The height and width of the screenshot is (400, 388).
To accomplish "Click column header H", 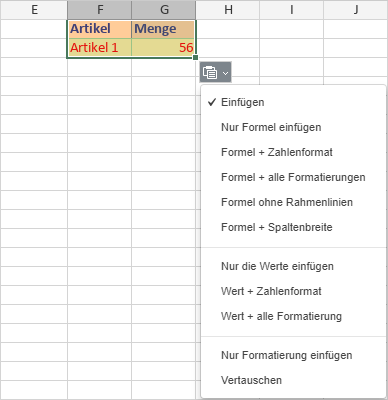I will click(x=228, y=10).
